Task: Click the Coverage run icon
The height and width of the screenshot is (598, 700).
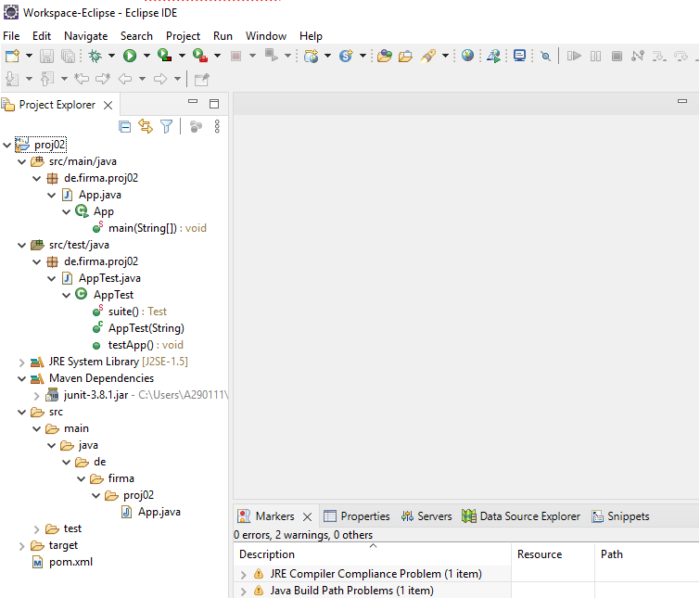Action: click(165, 56)
